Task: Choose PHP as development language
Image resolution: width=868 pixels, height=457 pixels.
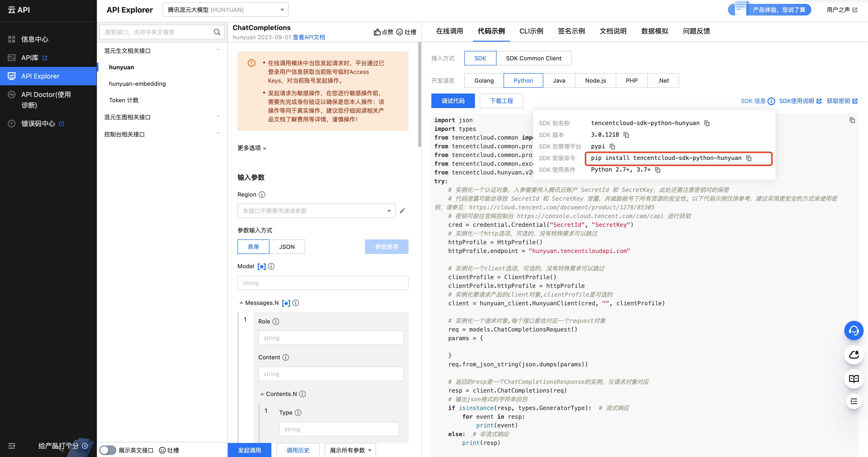Action: click(631, 80)
